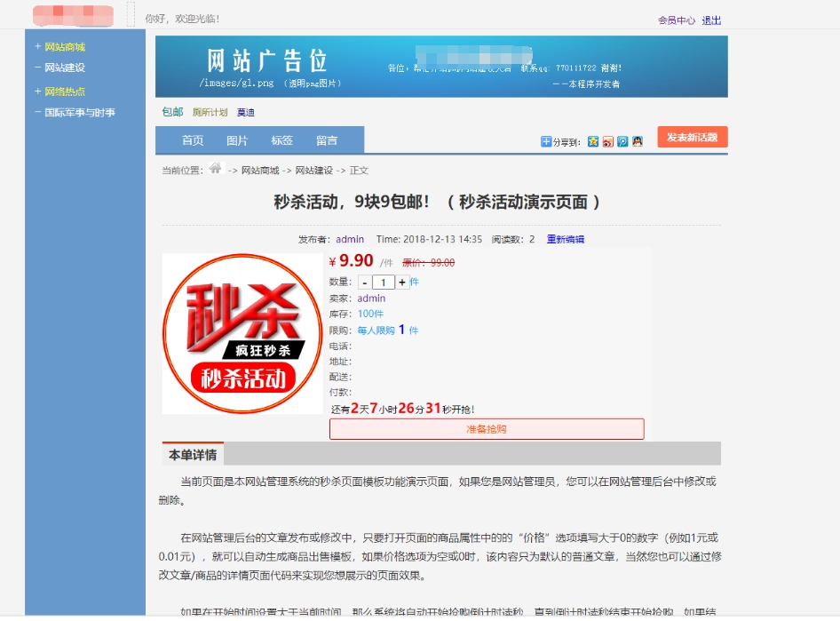Open 国际军事与时事 sidebar item
The image size is (840, 621).
pos(80,113)
